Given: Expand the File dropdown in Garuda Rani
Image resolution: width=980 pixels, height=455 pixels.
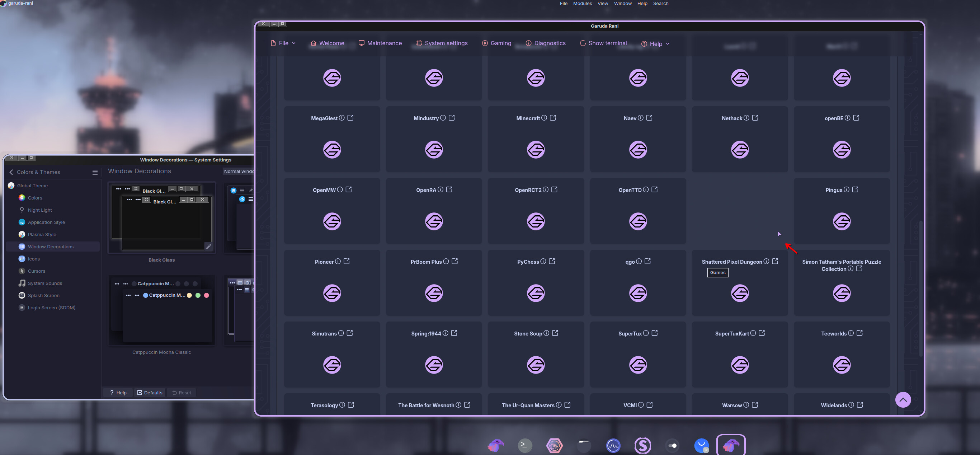Looking at the screenshot, I should click(283, 43).
